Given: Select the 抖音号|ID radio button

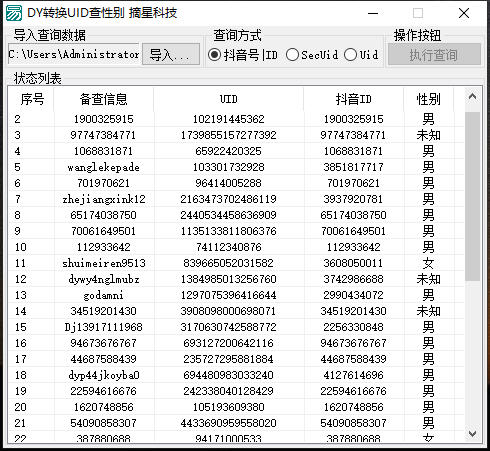Looking at the screenshot, I should [x=243, y=55].
